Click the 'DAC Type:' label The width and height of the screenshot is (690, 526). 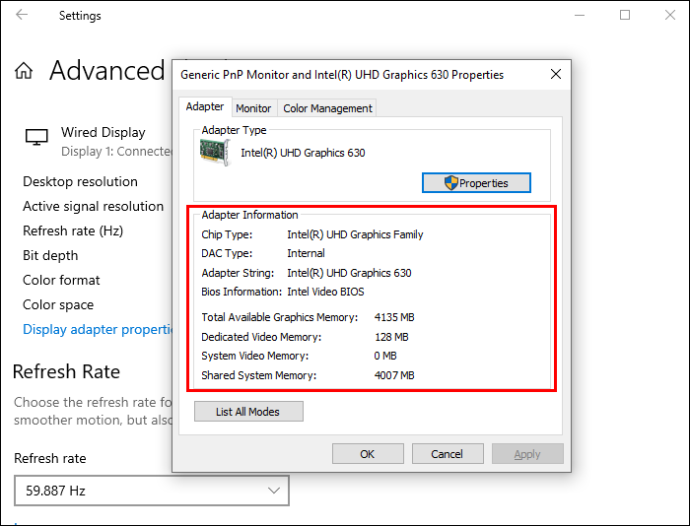[227, 253]
